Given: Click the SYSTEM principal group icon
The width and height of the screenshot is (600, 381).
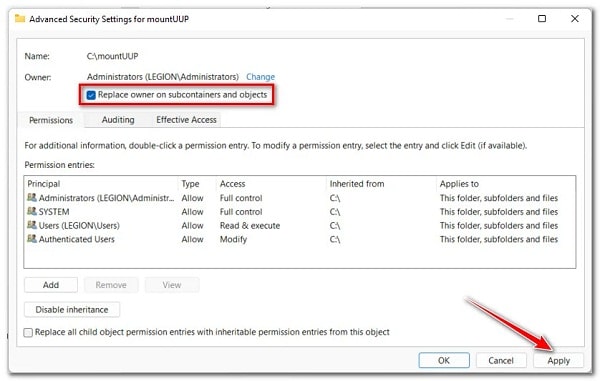Looking at the screenshot, I should click(32, 212).
